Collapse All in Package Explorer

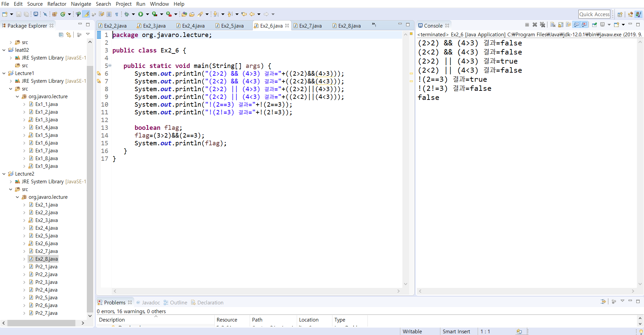point(61,35)
